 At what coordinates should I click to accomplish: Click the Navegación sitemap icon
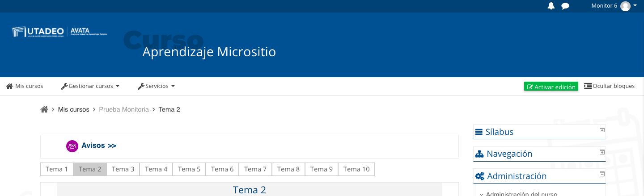coord(479,154)
